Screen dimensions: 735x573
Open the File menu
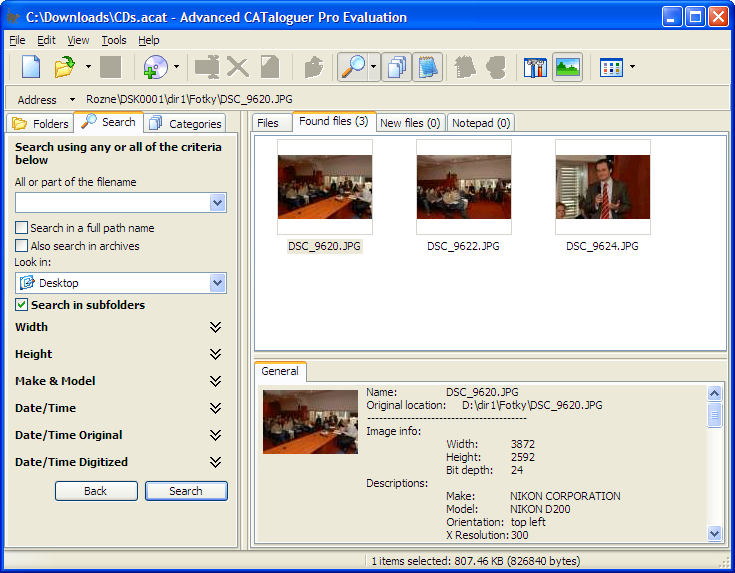tap(17, 40)
